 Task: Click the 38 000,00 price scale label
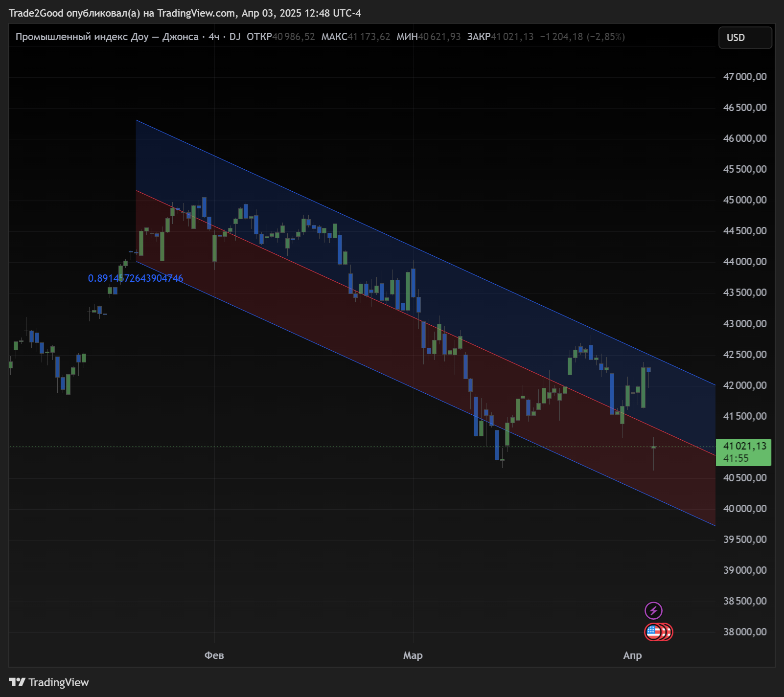[x=745, y=632]
